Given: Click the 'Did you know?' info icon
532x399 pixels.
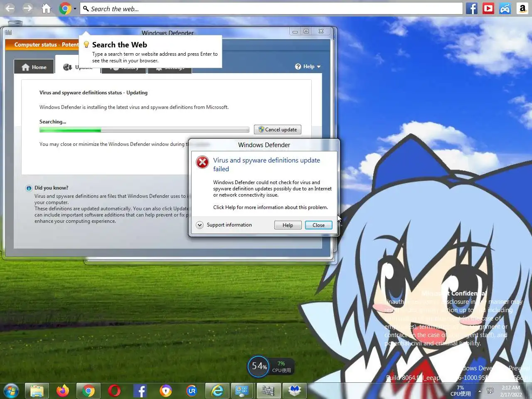Looking at the screenshot, I should [x=29, y=188].
